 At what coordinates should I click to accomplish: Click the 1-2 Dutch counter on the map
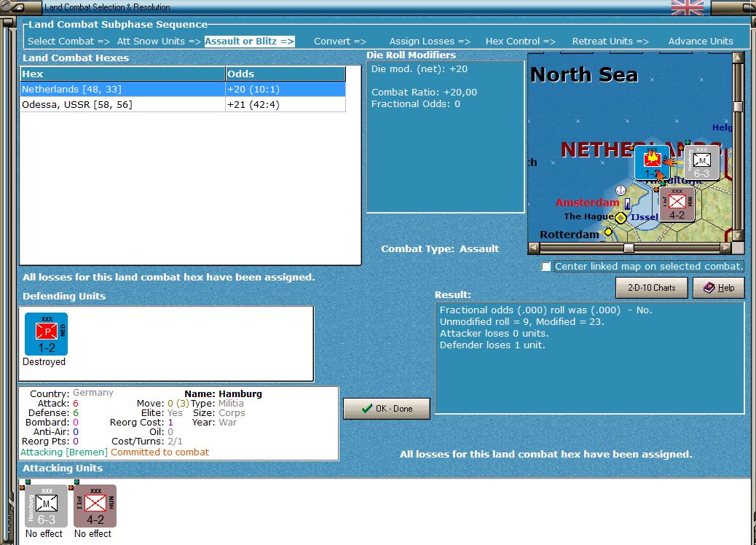[x=652, y=162]
